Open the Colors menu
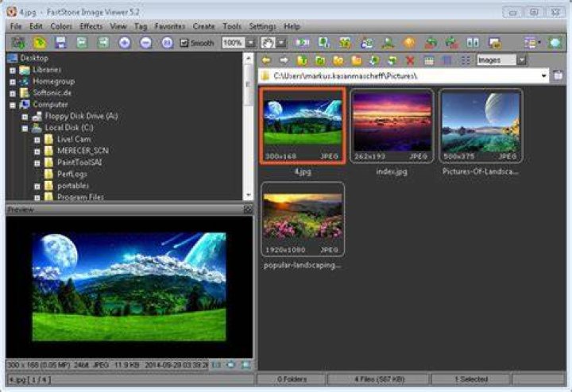The height and width of the screenshot is (392, 572). click(61, 26)
